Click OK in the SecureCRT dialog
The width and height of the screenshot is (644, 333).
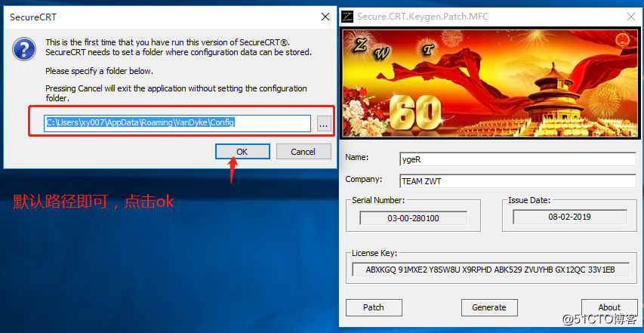(x=242, y=152)
